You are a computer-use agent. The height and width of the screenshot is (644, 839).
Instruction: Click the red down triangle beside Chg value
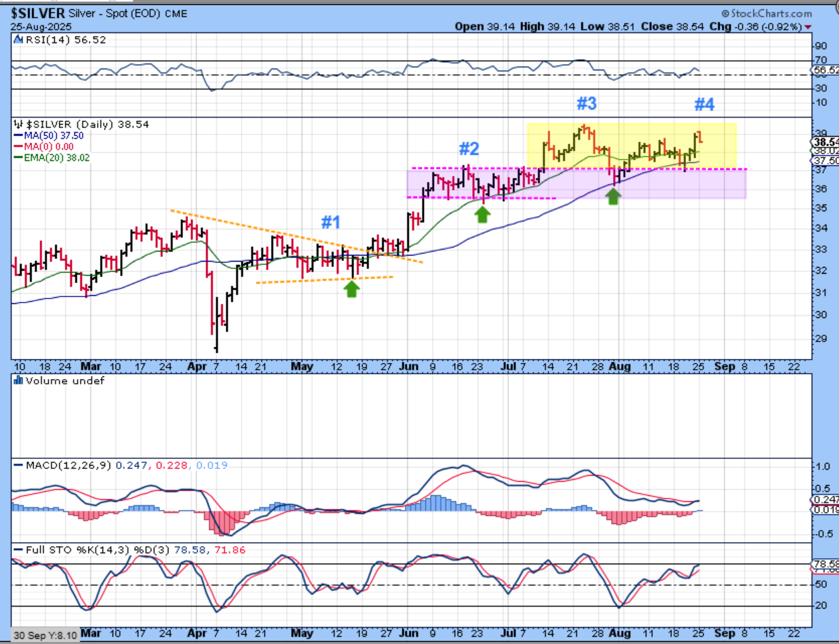pos(807,27)
